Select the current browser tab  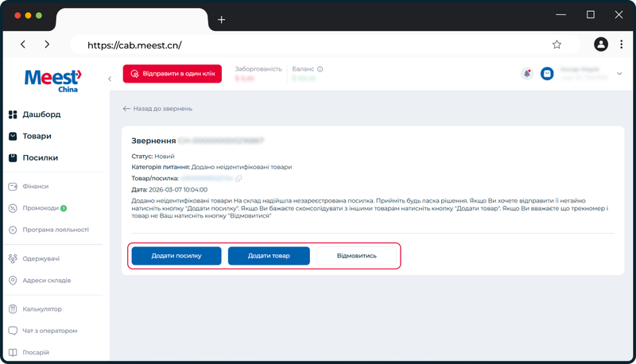click(132, 19)
